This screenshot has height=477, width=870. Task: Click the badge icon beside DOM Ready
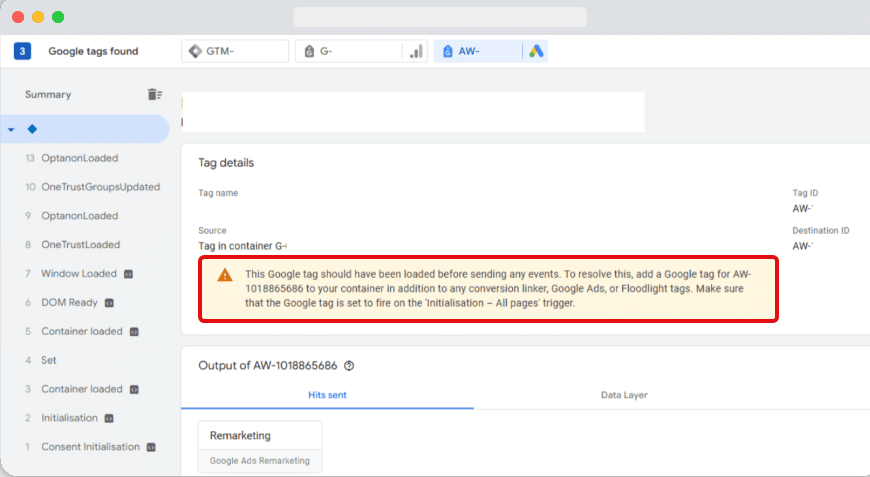click(x=109, y=303)
